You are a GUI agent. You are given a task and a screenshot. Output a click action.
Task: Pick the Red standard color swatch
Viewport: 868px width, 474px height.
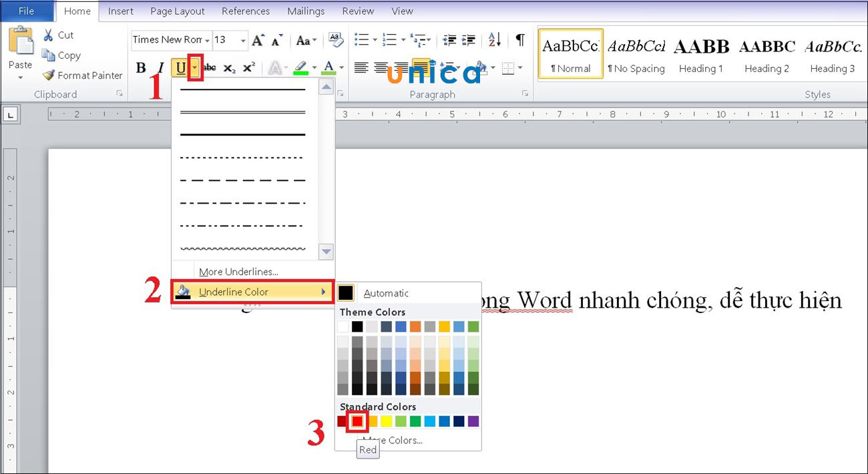[x=357, y=421]
